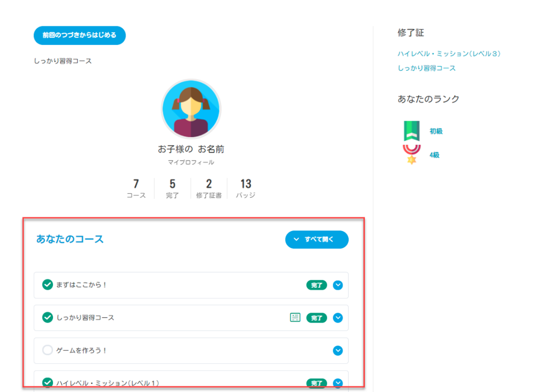
Task: Click certificate icon on しっかり習得コース row
Action: (295, 318)
